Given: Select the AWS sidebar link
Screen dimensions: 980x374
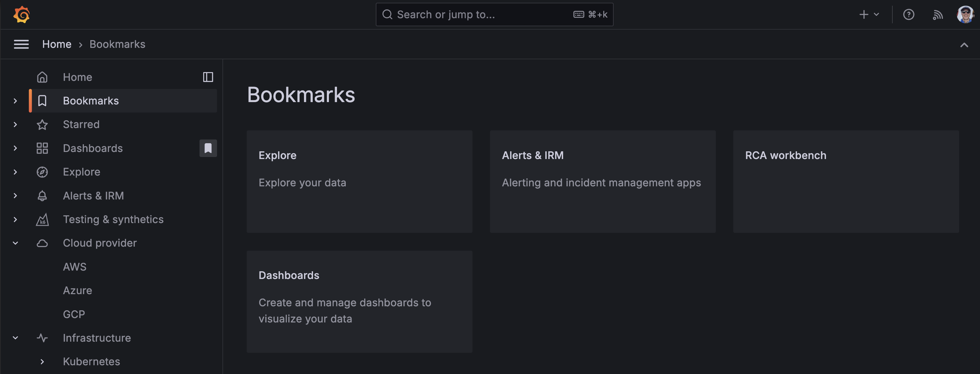Looking at the screenshot, I should click(x=74, y=266).
